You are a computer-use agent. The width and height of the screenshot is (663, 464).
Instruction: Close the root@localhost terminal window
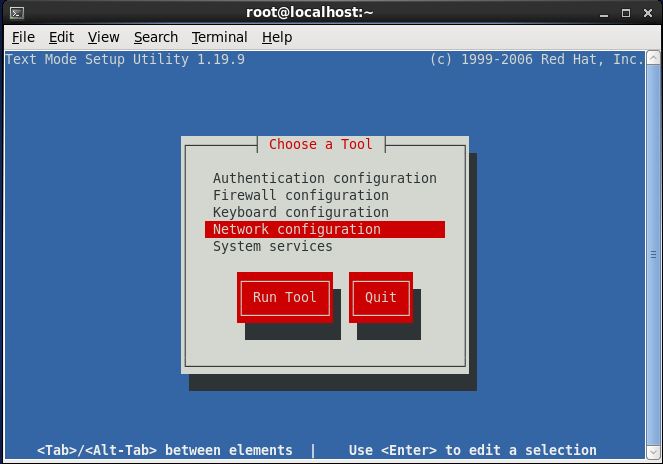click(648, 14)
